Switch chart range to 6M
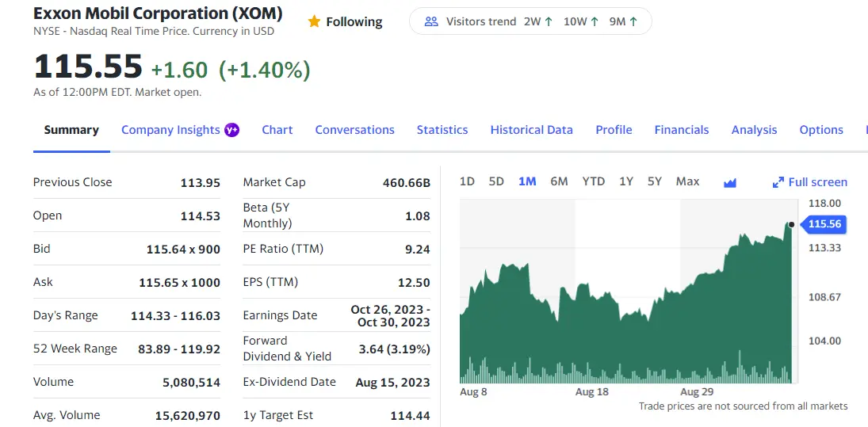The height and width of the screenshot is (427, 868). coord(559,181)
